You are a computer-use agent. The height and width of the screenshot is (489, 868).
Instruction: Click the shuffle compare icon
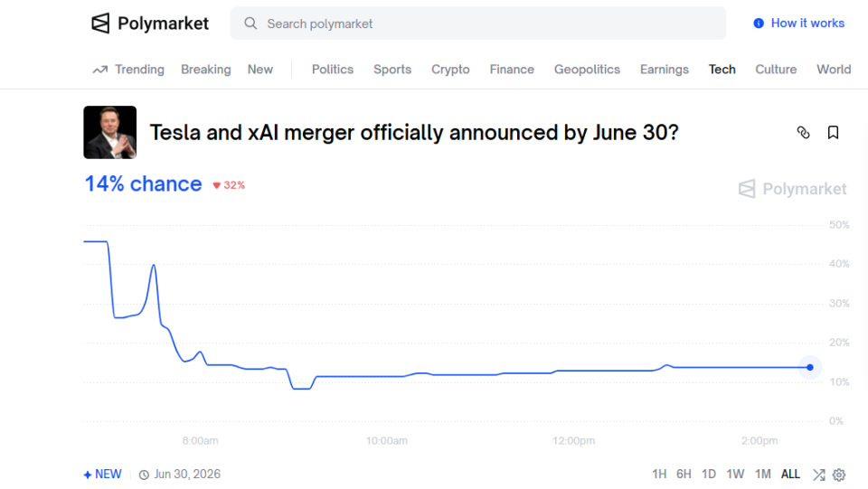818,475
